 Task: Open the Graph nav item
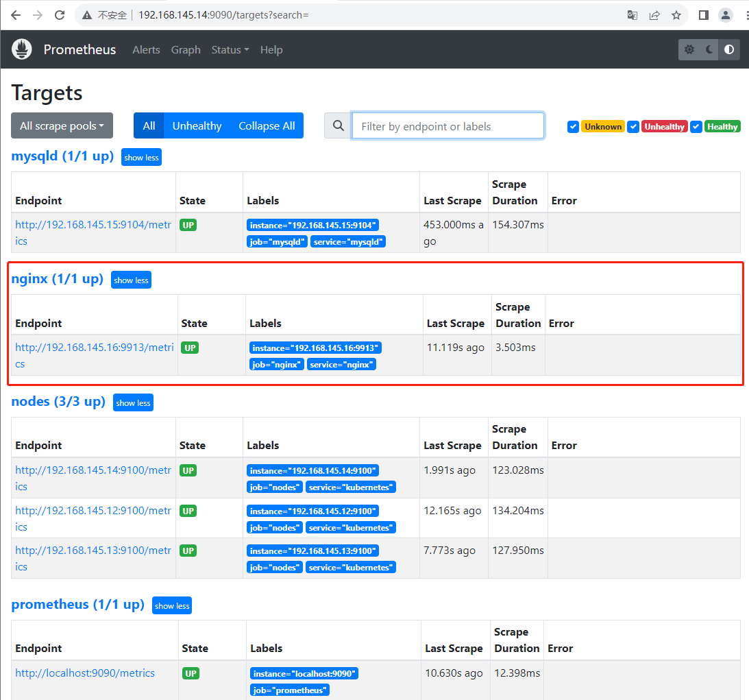tap(186, 49)
